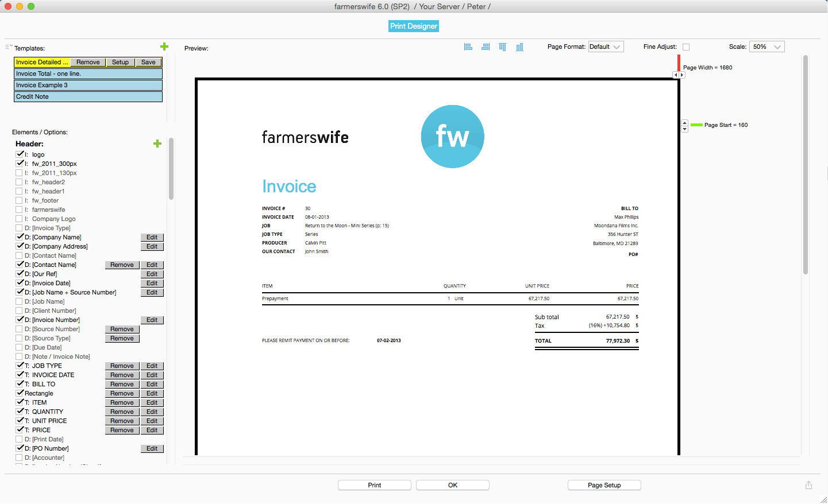This screenshot has width=828, height=504.
Task: Add a new template with the green plus
Action: [x=164, y=46]
